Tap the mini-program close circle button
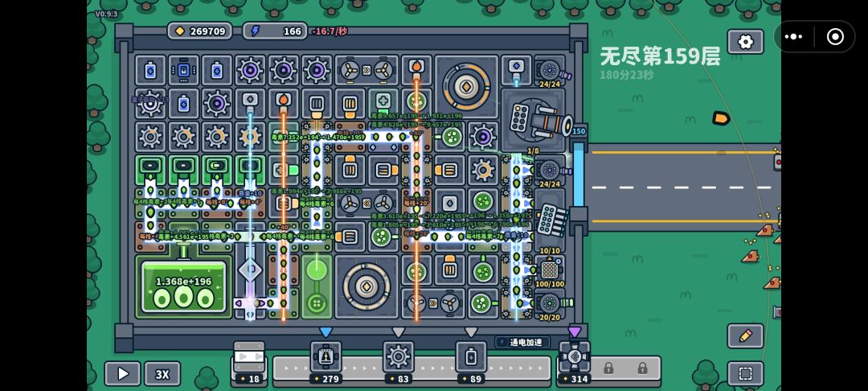 [x=835, y=36]
